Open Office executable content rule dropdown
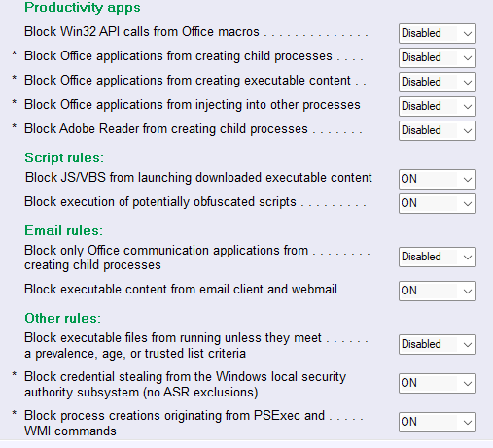This screenshot has width=493, height=448. click(x=438, y=82)
